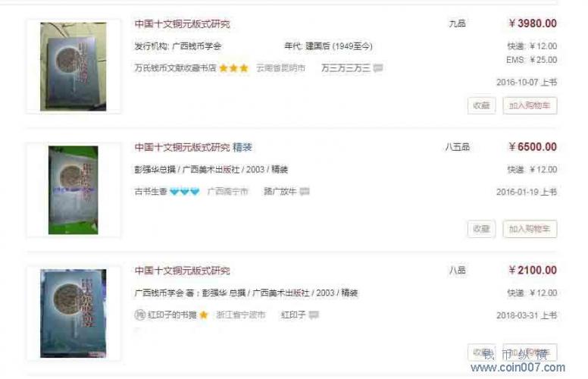588x379 pixels.
Task: Open seller username 红印子 link
Action: [293, 315]
